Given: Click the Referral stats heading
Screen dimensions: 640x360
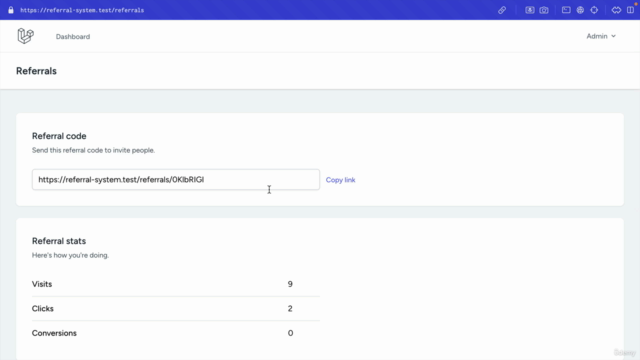Looking at the screenshot, I should tap(59, 241).
